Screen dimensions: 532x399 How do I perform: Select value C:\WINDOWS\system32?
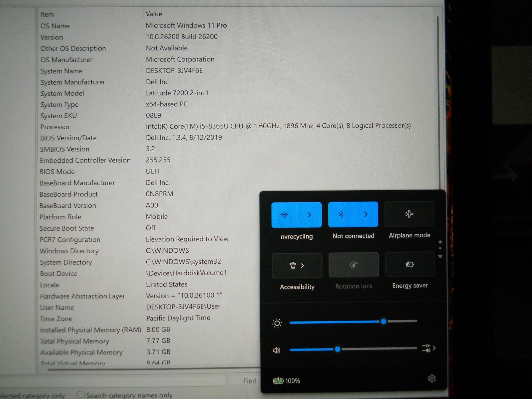[x=184, y=262]
